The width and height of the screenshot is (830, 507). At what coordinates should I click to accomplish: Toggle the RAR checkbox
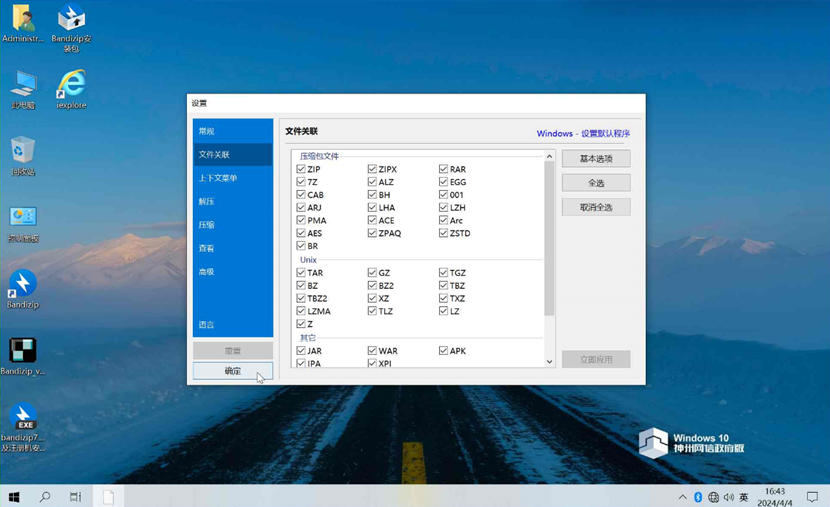444,169
